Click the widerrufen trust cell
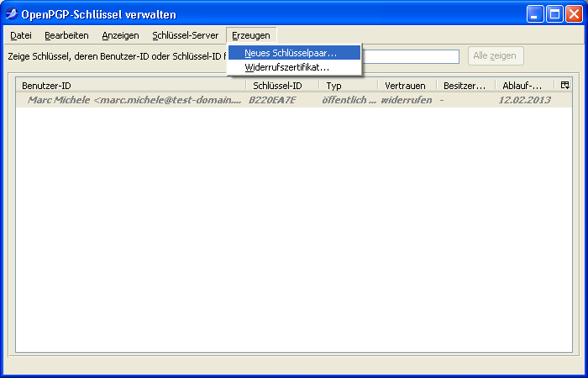This screenshot has width=588, height=378. pos(407,100)
